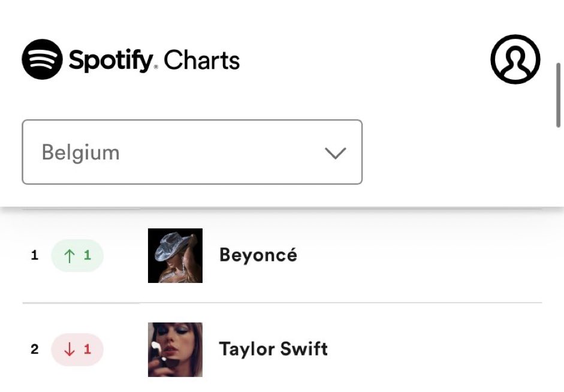The height and width of the screenshot is (392, 564).
Task: Click the green up arrow beside Beyoncé
Action: (69, 256)
